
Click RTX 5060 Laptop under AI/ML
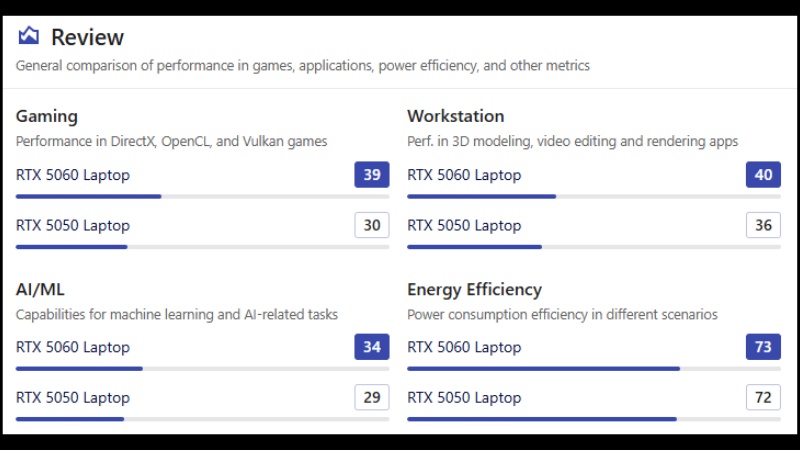click(73, 347)
